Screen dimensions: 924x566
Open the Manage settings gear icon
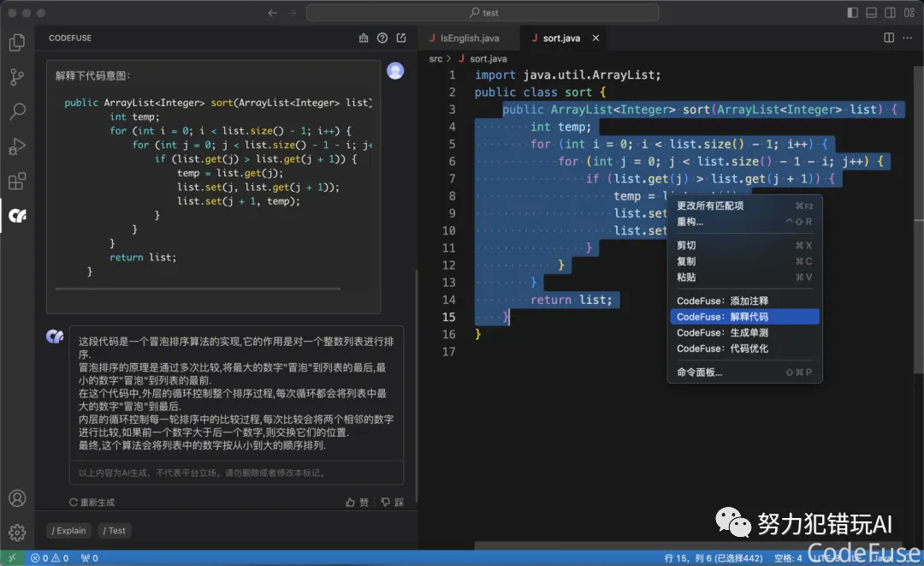point(17,532)
